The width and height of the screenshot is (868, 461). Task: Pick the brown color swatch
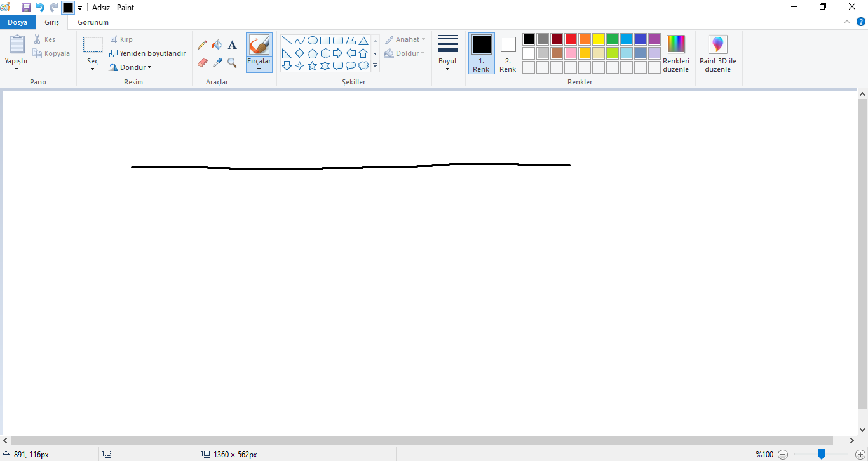557,53
